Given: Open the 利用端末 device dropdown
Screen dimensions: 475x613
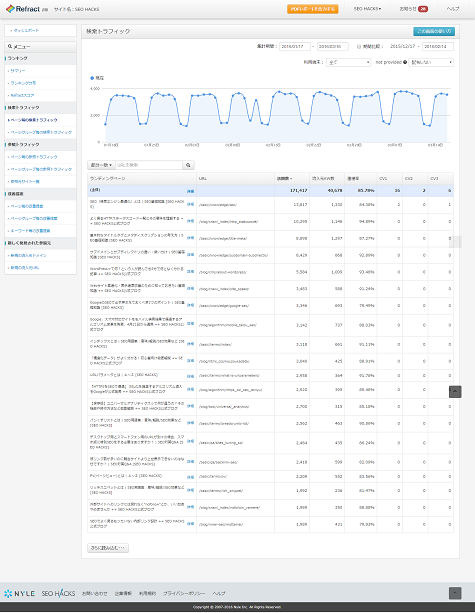Looking at the screenshot, I should click(x=348, y=62).
